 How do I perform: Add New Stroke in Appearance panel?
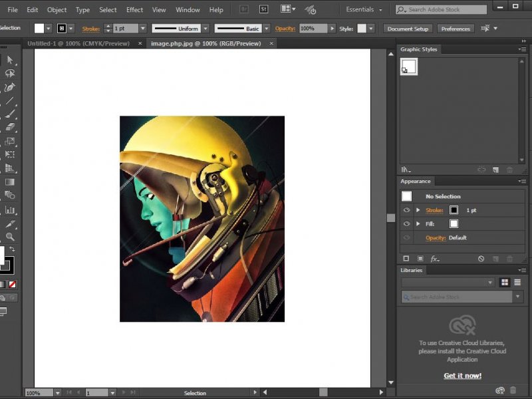pyautogui.click(x=406, y=259)
